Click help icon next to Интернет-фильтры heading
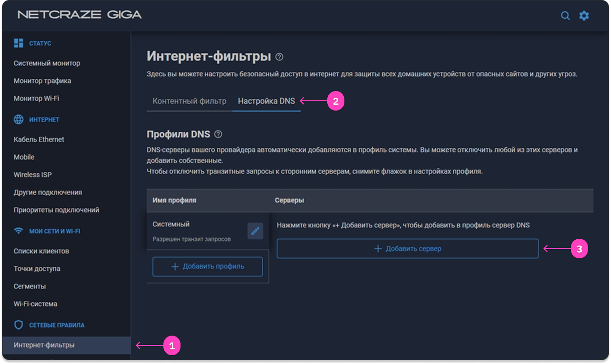This screenshot has height=364, width=611. point(279,57)
